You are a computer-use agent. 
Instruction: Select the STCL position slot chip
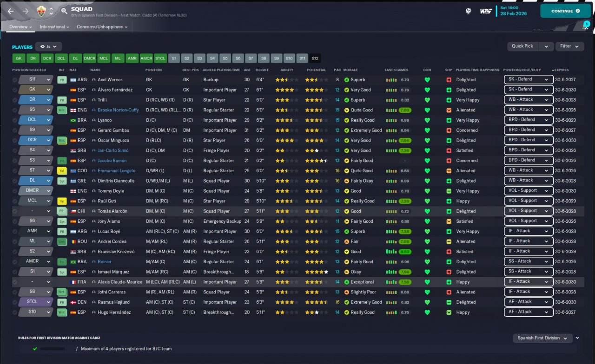(x=160, y=58)
